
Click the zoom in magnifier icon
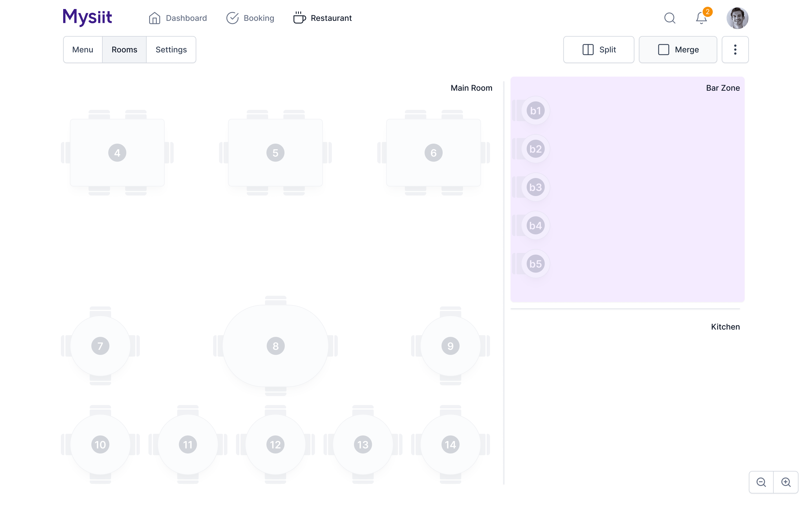786,482
